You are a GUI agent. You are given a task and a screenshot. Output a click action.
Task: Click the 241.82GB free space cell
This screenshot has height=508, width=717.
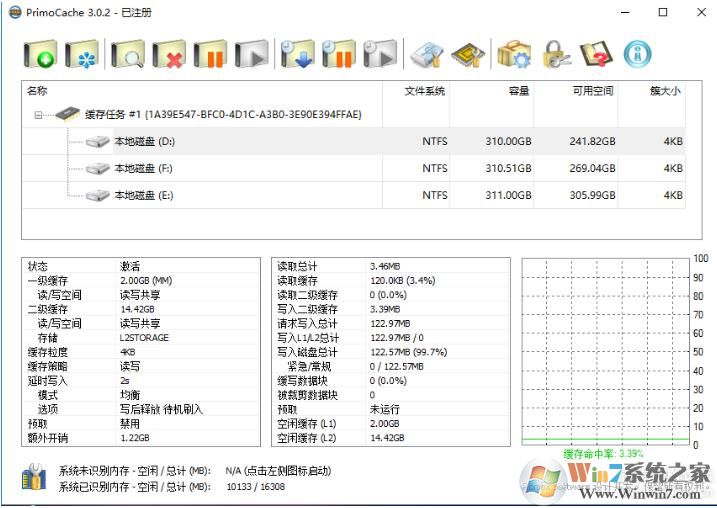592,141
